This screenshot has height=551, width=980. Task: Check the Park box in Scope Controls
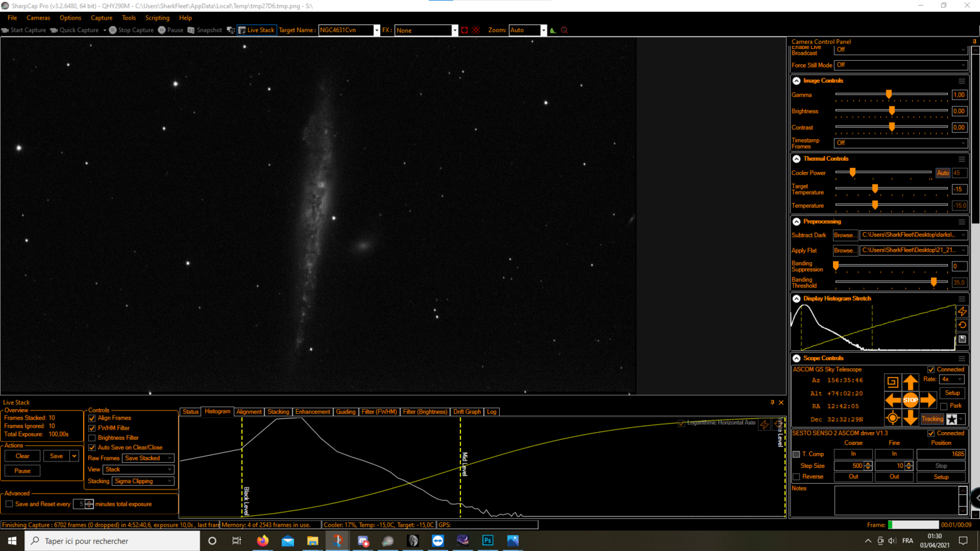coord(944,406)
